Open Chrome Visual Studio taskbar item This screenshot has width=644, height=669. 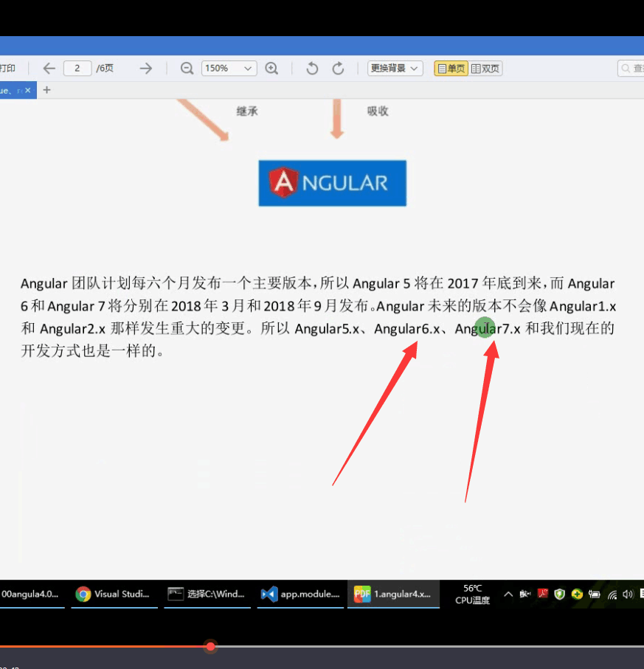114,594
